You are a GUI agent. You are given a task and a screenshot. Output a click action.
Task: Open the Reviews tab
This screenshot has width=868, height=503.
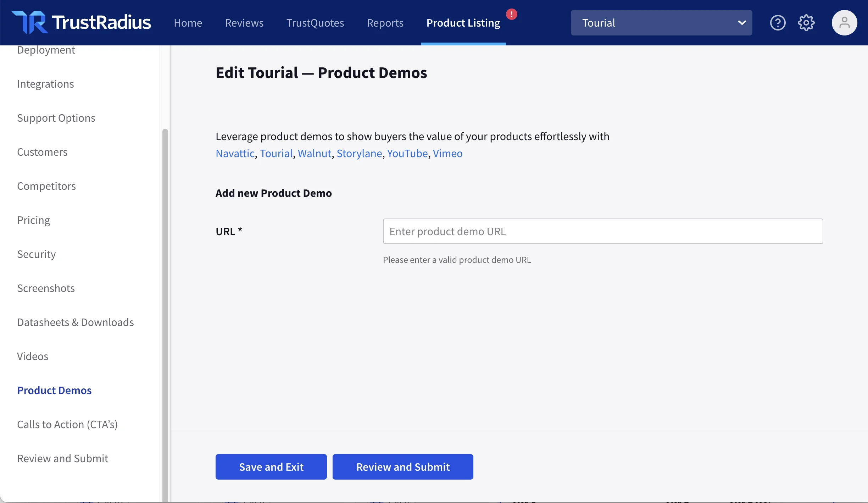point(244,23)
